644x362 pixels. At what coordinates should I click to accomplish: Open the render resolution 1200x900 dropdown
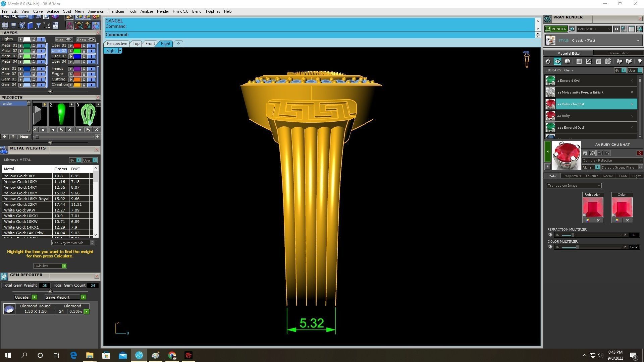coord(594,29)
